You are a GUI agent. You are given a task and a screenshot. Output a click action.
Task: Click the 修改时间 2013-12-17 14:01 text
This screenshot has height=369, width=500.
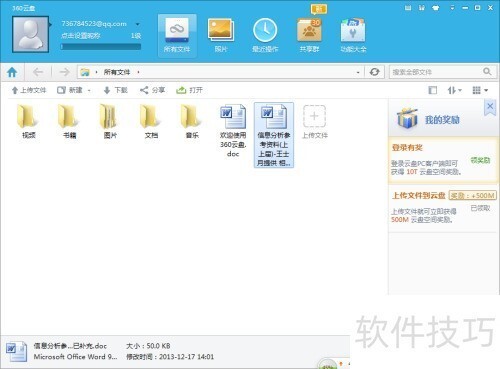coord(170,357)
